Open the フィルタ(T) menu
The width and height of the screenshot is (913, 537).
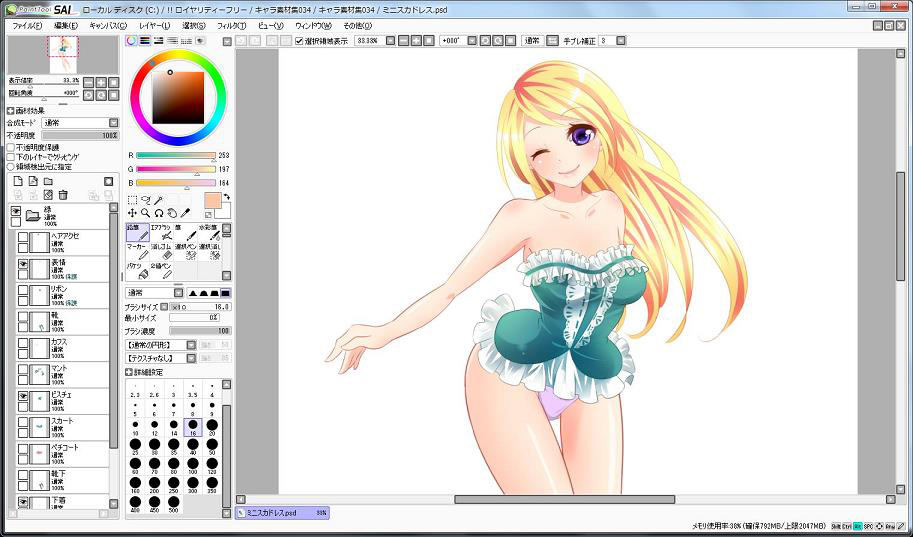click(230, 25)
